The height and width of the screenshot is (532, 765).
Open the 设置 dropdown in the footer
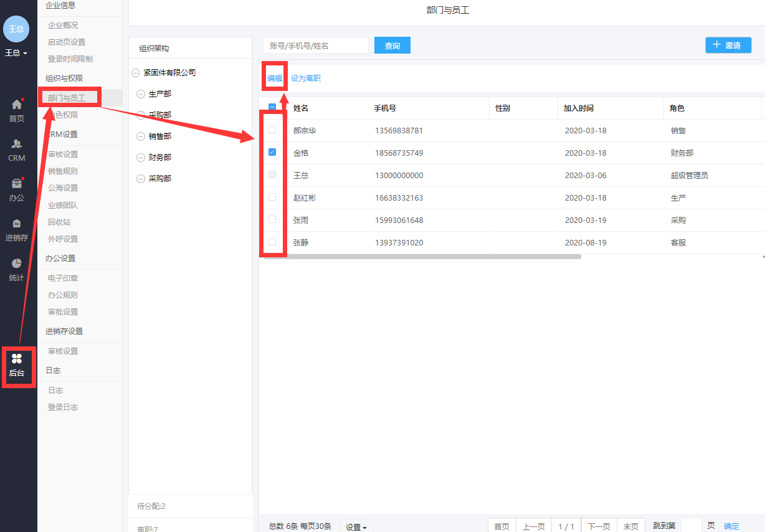tap(356, 527)
